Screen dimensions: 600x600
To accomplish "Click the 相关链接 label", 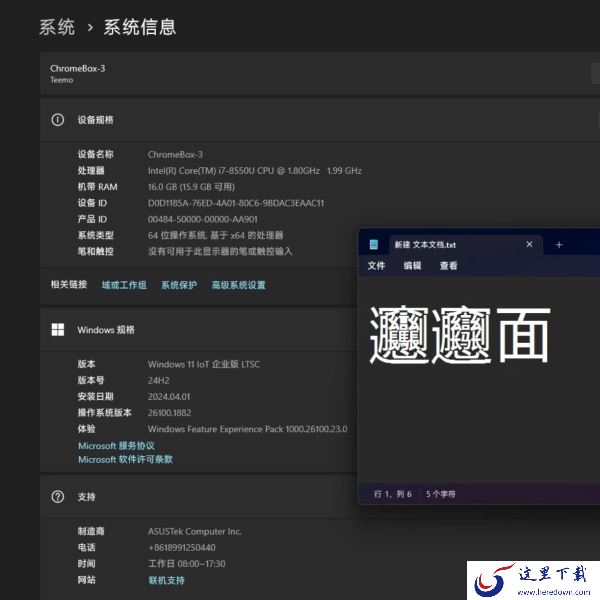I will [x=69, y=284].
